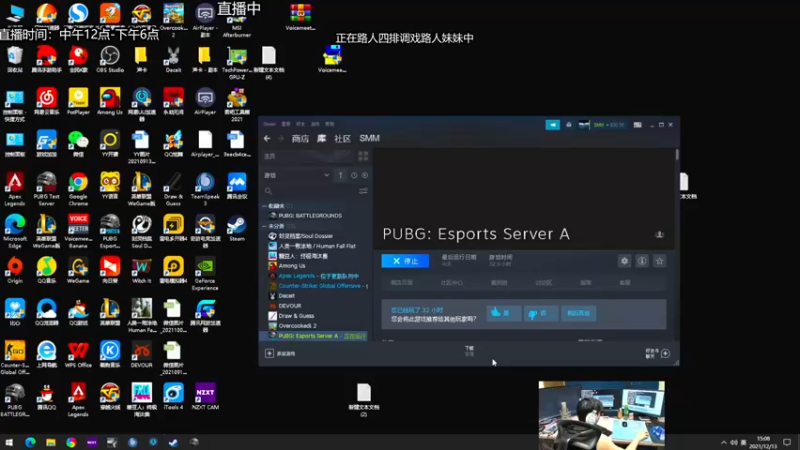Viewport: 800px width, 450px height.
Task: Open game info icon on PUBG Esports page
Action: tap(642, 261)
